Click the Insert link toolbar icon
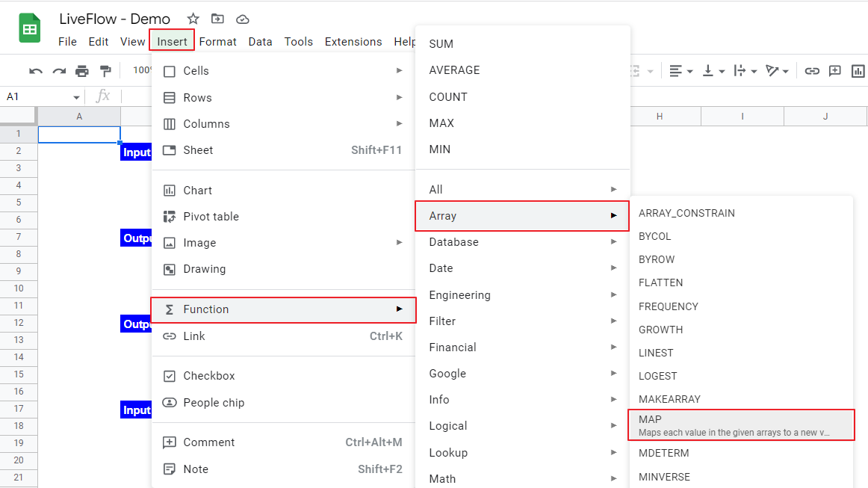The image size is (868, 488). [813, 71]
